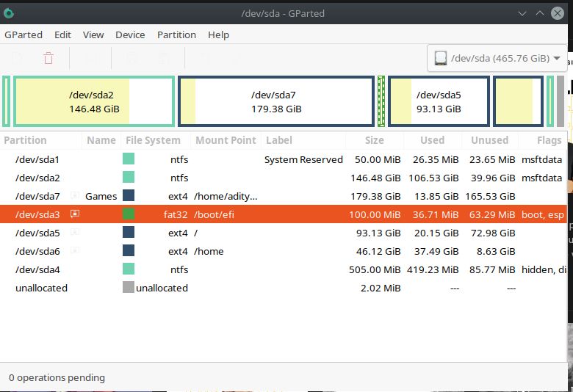Sort by the File System column header

pyautogui.click(x=153, y=140)
